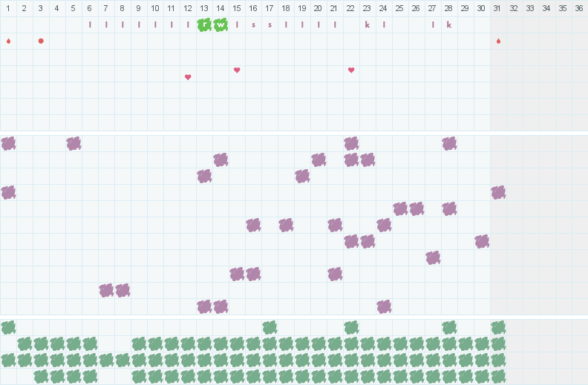Click the purple scribble in day 31 column
This screenshot has height=385, width=588.
(498, 192)
